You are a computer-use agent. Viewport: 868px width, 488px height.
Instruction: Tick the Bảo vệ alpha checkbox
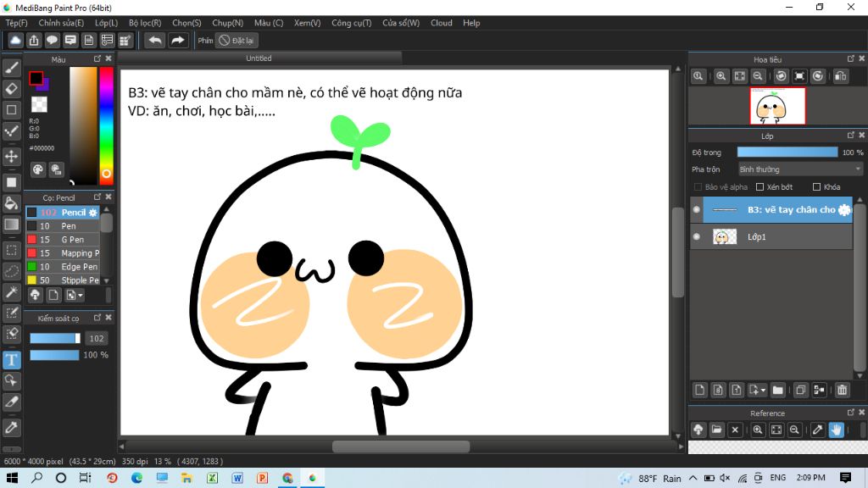pos(698,187)
